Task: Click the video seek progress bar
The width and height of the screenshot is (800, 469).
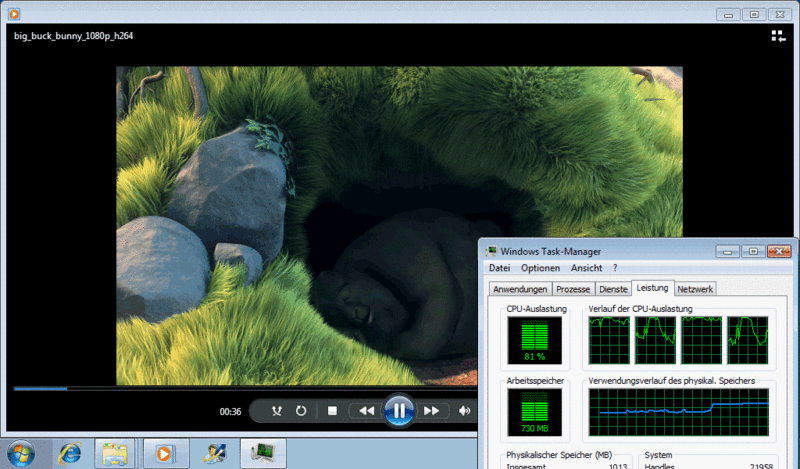Action: coord(240,388)
